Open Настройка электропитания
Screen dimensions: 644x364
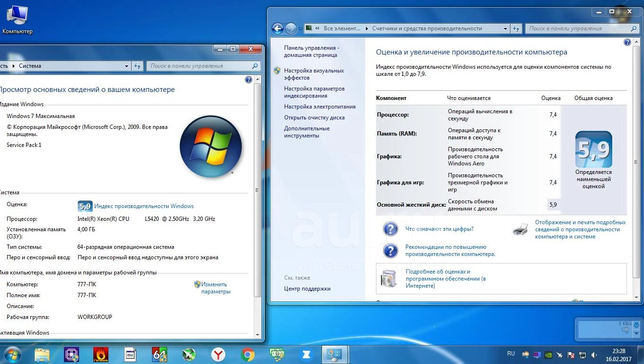coord(320,107)
